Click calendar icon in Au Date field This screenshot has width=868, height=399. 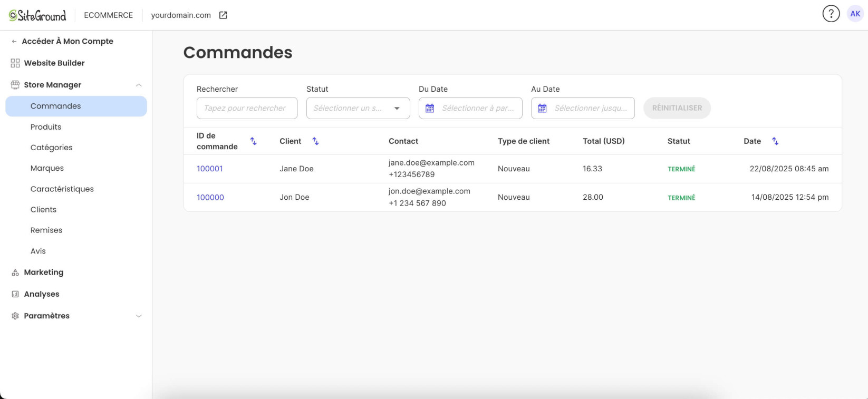[542, 108]
